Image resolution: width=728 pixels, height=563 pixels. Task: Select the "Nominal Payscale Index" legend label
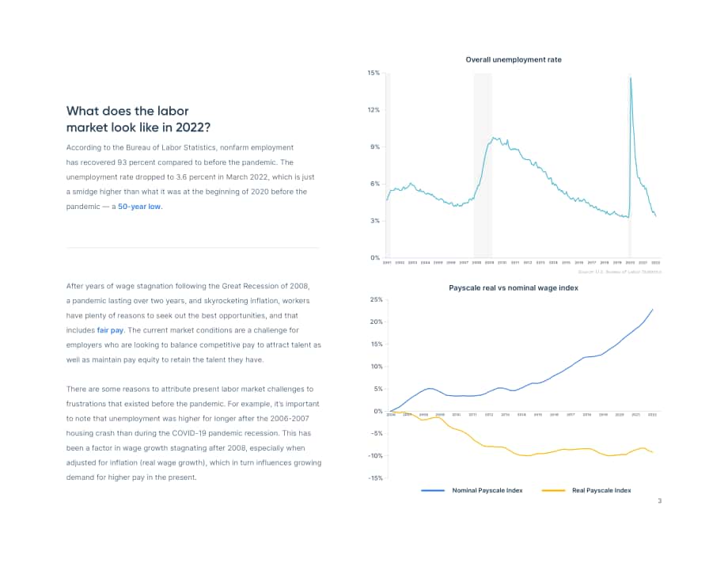pyautogui.click(x=487, y=490)
